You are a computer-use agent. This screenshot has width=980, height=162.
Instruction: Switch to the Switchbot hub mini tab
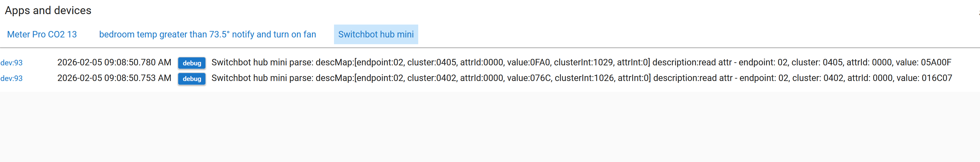tap(375, 34)
